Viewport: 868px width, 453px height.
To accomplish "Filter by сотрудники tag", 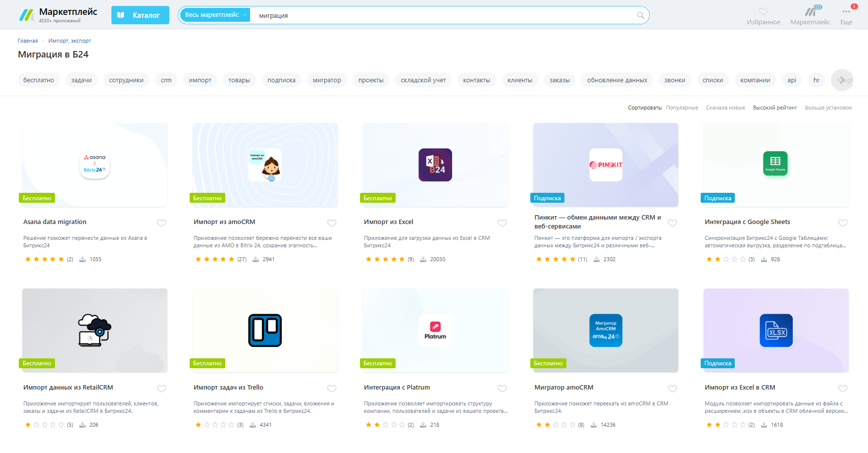I will tap(126, 80).
